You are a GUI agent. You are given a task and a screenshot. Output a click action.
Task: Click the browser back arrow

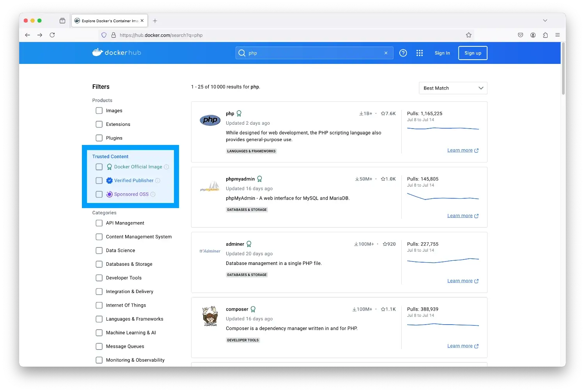(27, 35)
